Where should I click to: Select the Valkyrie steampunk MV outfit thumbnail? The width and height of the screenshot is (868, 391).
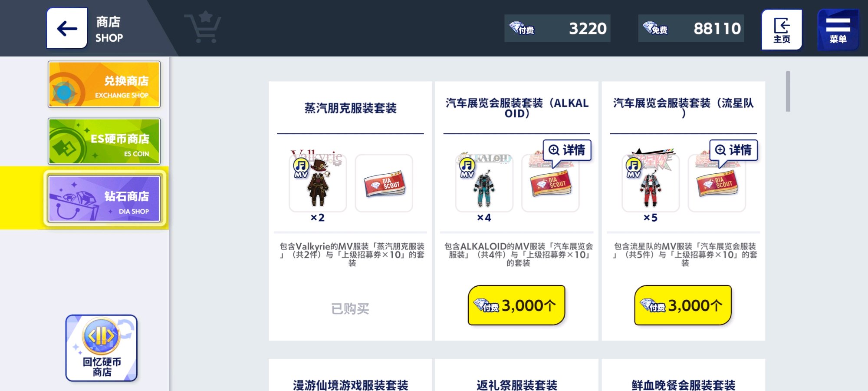point(318,183)
